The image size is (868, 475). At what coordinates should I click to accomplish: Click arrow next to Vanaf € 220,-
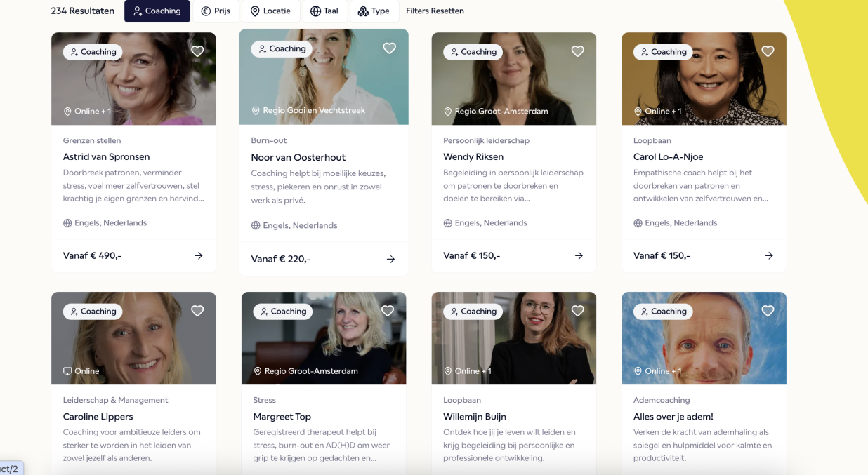click(x=390, y=260)
